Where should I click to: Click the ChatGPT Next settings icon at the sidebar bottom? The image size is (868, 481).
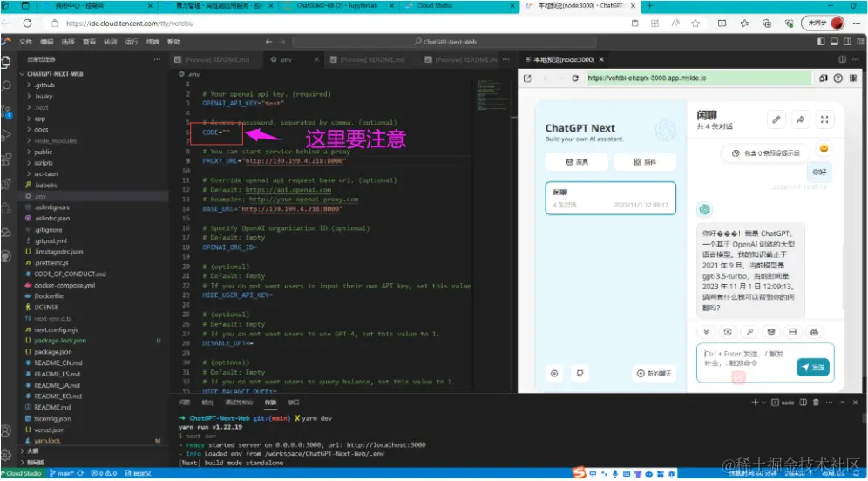click(x=554, y=374)
